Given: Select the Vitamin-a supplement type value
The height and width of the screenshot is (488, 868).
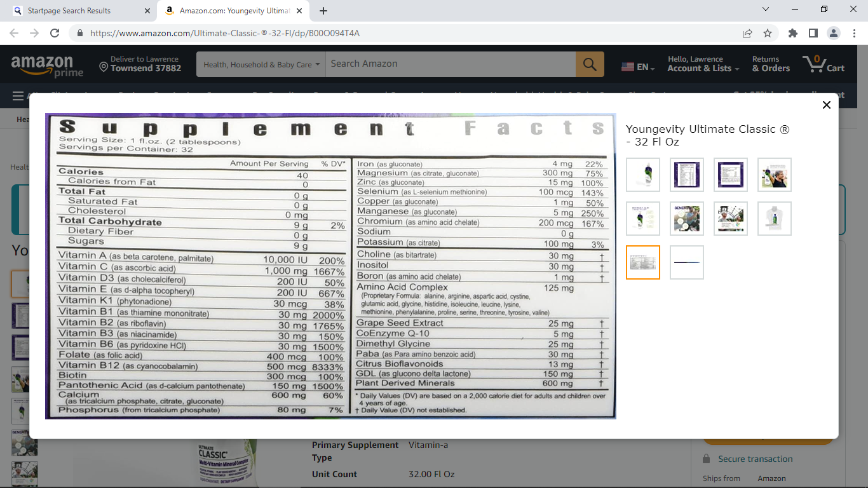Looking at the screenshot, I should (x=428, y=445).
